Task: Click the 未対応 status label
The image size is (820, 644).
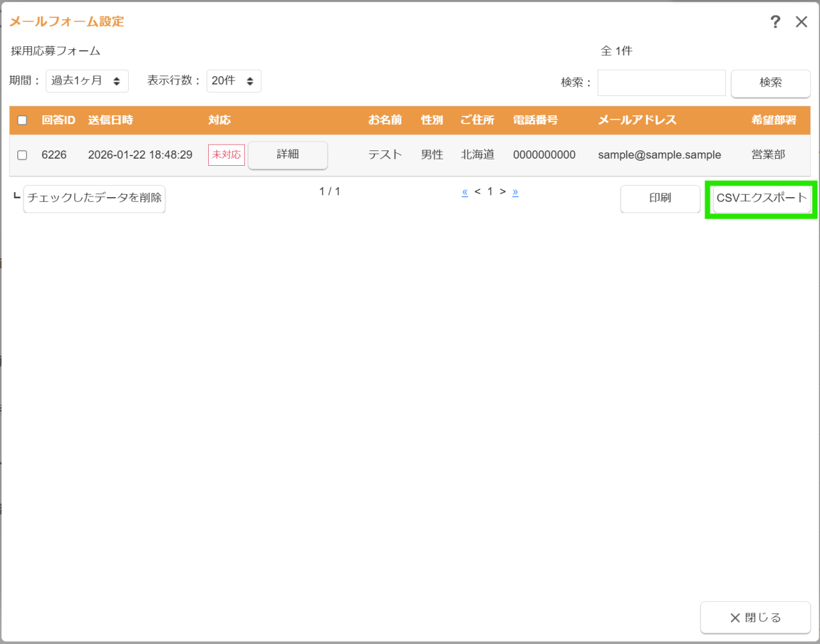Action: point(225,154)
